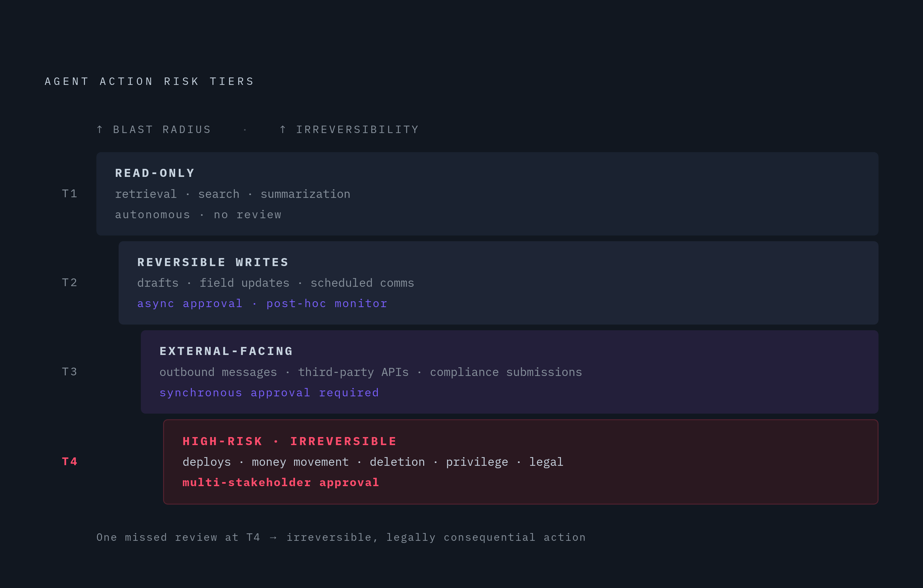Image resolution: width=923 pixels, height=588 pixels.
Task: Select the T2 tier label
Action: point(70,283)
